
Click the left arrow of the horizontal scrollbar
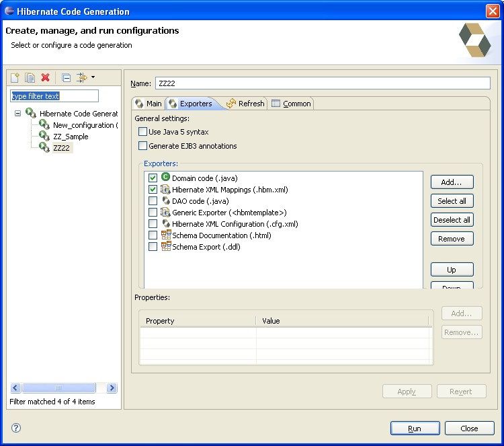coord(15,387)
